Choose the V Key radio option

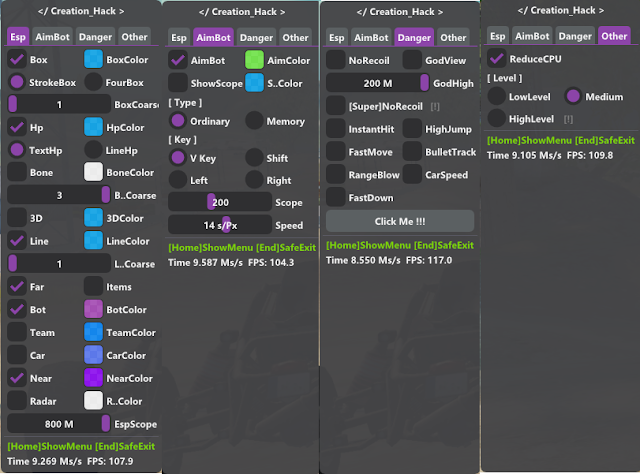point(178,158)
